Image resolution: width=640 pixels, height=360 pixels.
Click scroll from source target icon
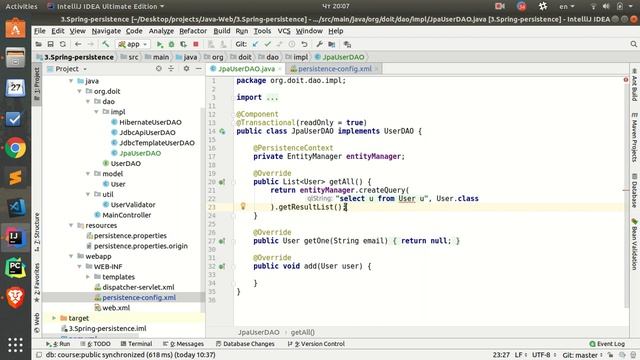pos(159,69)
